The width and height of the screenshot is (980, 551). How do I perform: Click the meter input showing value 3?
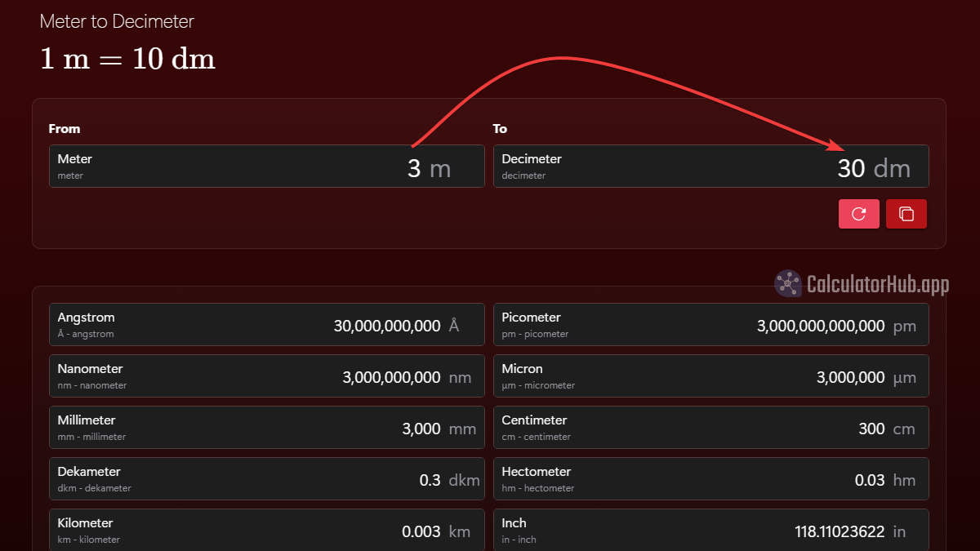point(415,168)
